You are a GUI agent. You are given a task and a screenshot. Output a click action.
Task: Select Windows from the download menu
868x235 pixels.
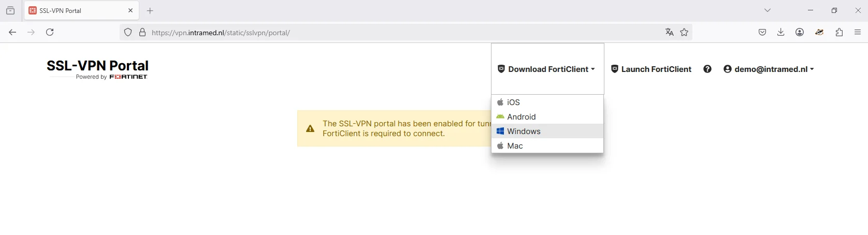[547, 131]
